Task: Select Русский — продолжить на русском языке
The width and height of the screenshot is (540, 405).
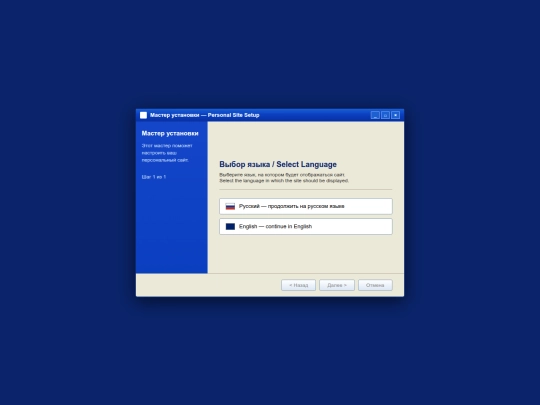Action: pyautogui.click(x=305, y=206)
